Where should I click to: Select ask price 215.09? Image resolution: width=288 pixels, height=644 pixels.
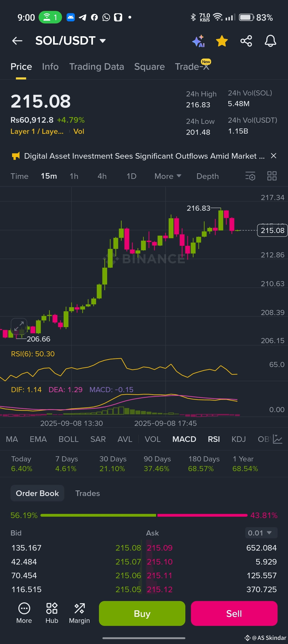pos(160,548)
